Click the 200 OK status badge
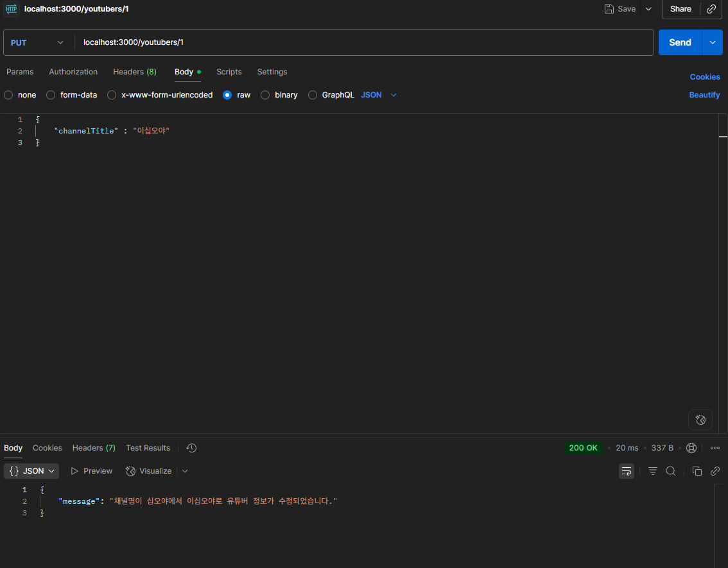Viewport: 728px width, 568px height. coord(583,448)
